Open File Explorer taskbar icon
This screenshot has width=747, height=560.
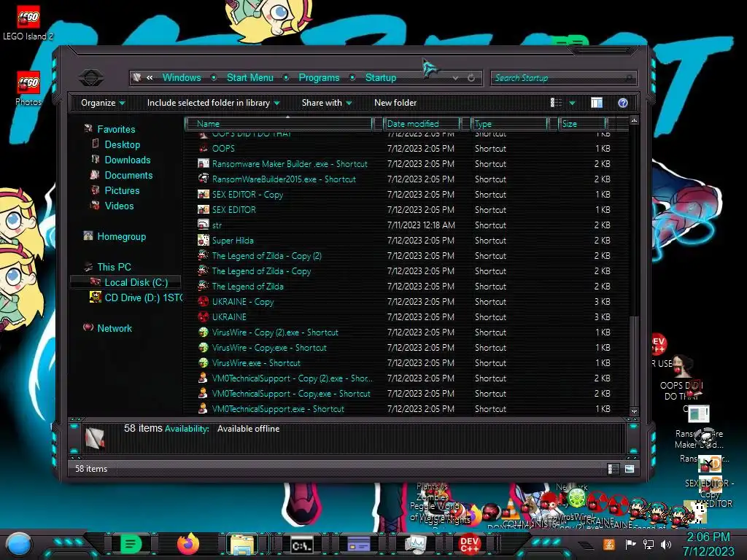[x=242, y=545]
